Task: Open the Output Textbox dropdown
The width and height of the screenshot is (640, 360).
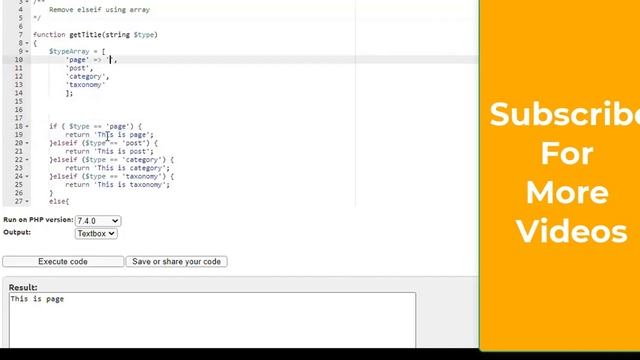Action: [x=96, y=233]
